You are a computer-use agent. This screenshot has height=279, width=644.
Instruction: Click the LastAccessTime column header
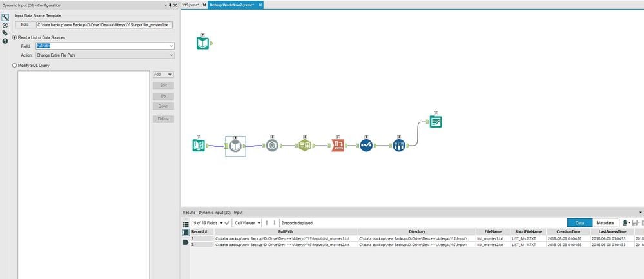[x=613, y=232]
